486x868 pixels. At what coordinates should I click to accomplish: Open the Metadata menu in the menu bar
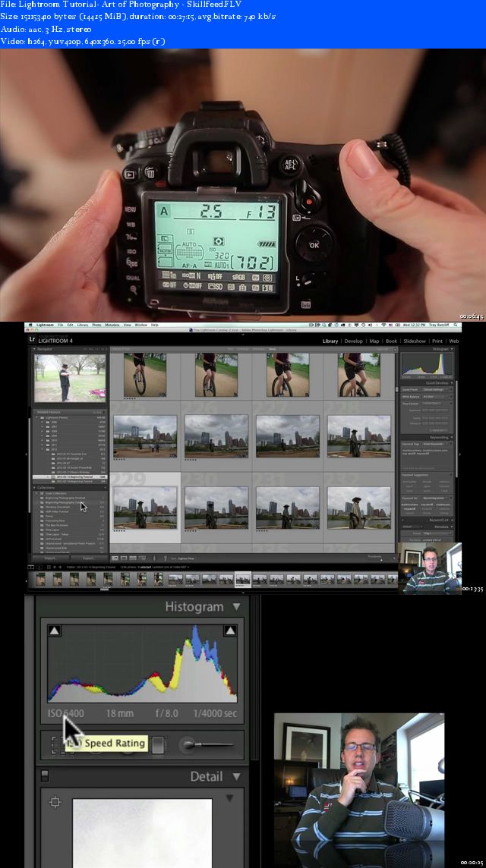pyautogui.click(x=112, y=325)
